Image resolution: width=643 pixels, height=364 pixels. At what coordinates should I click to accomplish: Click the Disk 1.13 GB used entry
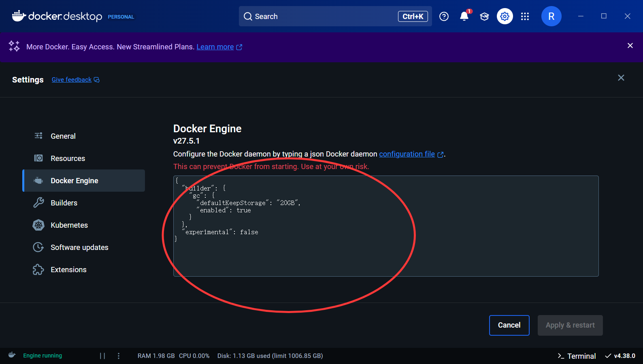(270, 356)
